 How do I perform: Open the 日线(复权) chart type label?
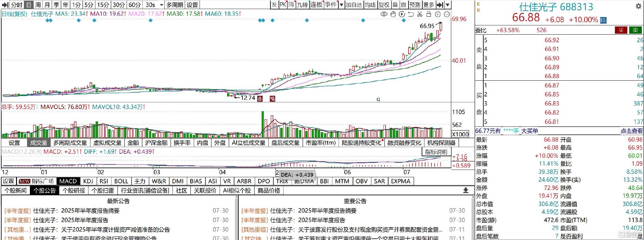pos(14,14)
